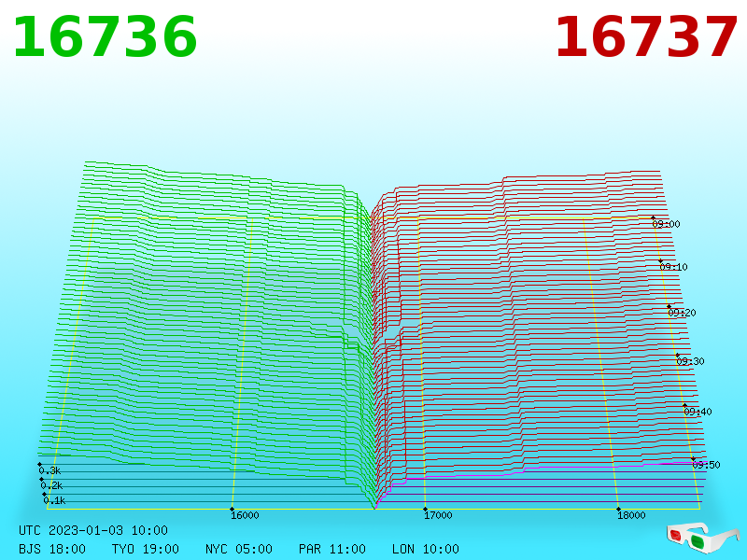Click the 0.2k depth axis label

point(51,485)
